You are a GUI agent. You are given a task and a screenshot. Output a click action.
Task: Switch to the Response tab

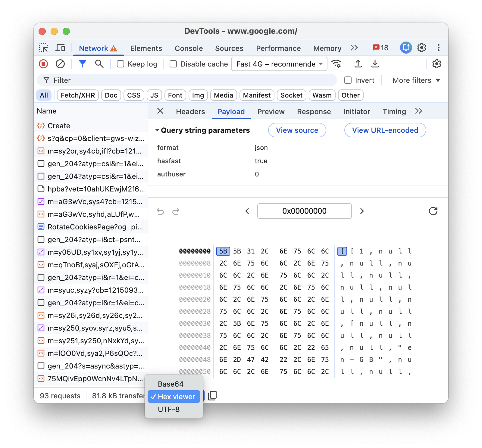coord(314,112)
